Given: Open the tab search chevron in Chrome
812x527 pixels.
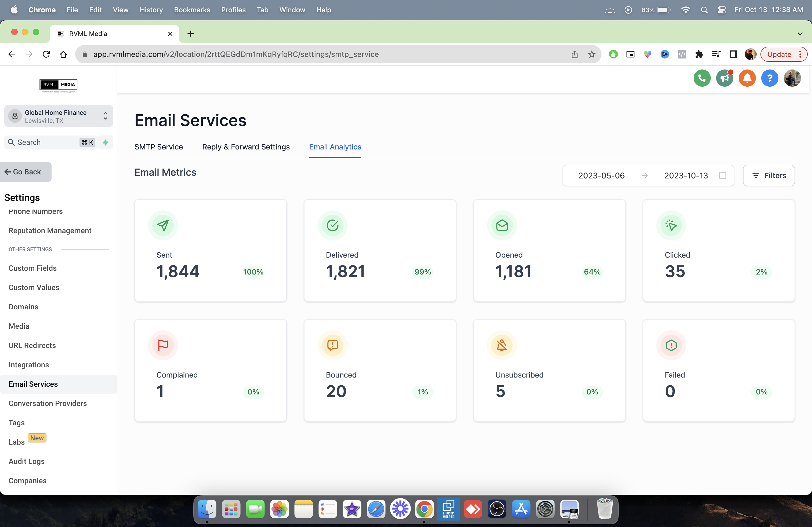Looking at the screenshot, I should click(800, 34).
